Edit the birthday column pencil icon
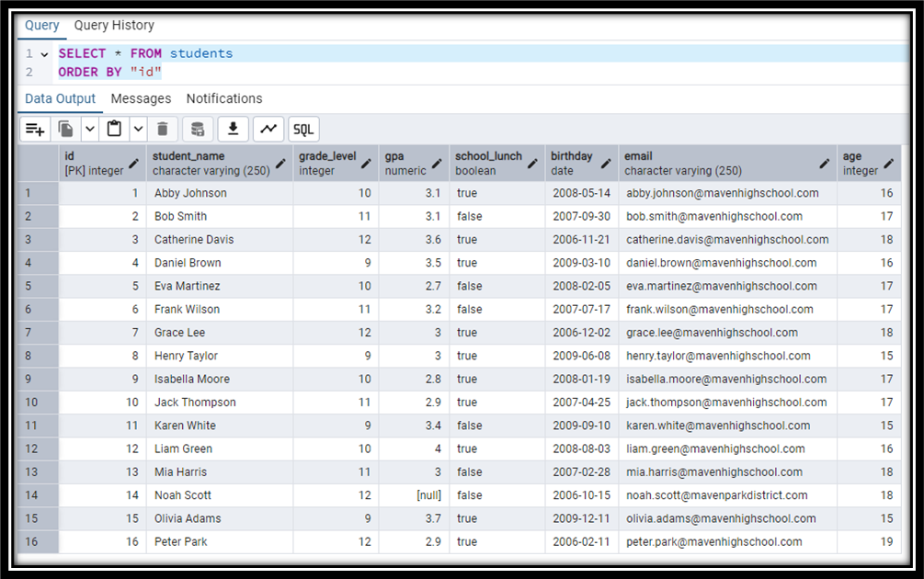The image size is (924, 579). [606, 164]
